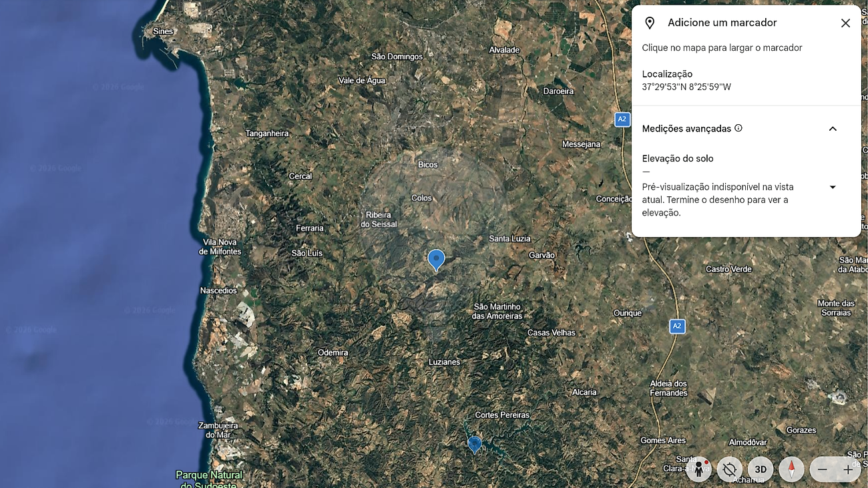This screenshot has height=488, width=868.
Task: Select the Tanganheira place label
Action: [x=267, y=134]
